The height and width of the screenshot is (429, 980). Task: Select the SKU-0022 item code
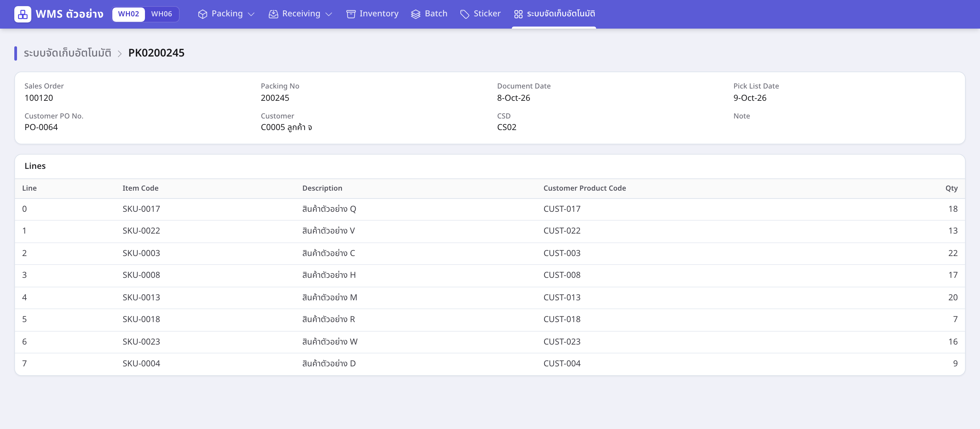(141, 231)
